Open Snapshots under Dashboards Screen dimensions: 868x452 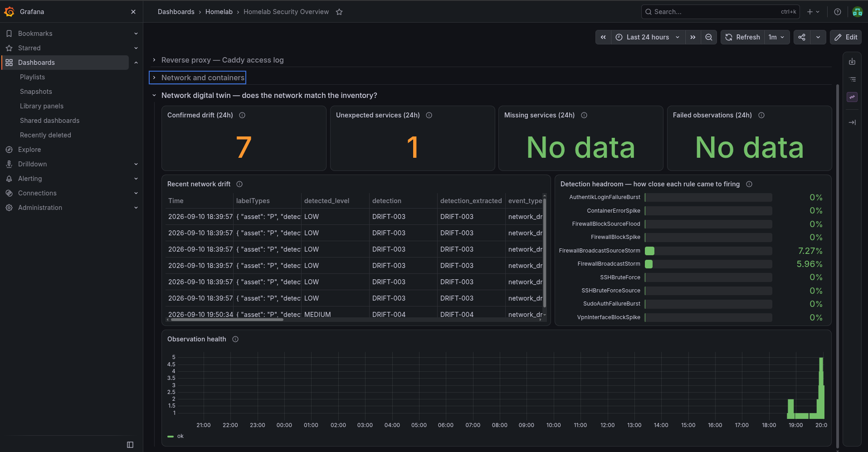tap(36, 92)
